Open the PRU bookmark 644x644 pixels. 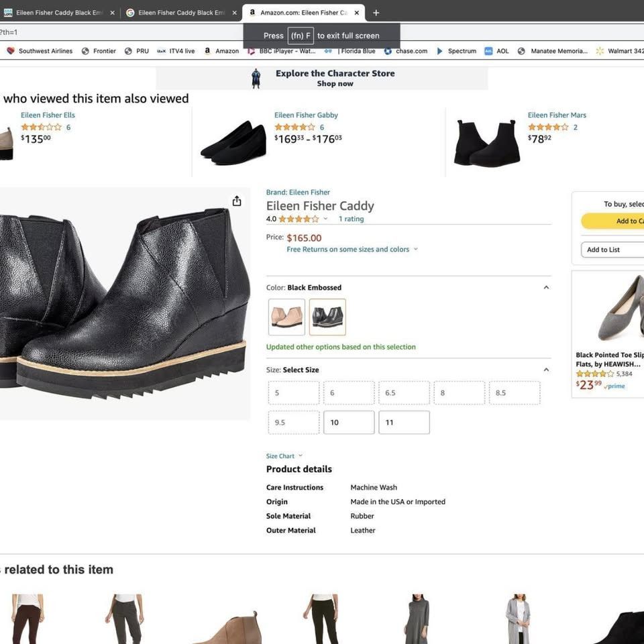pyautogui.click(x=137, y=51)
